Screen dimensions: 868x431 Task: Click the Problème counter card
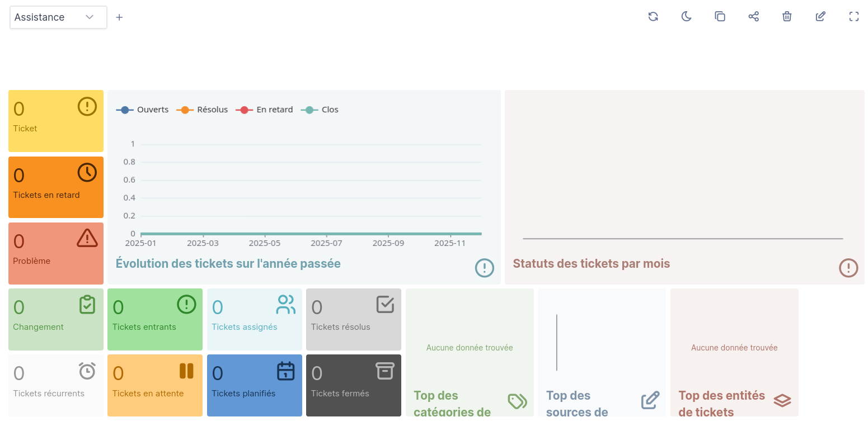[x=55, y=253]
